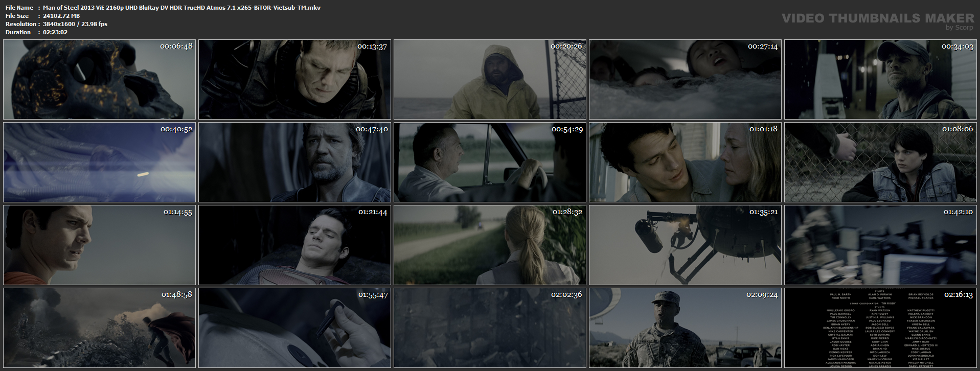Select the thumbnail at 00:34:03
The image size is (980, 371).
pos(880,80)
